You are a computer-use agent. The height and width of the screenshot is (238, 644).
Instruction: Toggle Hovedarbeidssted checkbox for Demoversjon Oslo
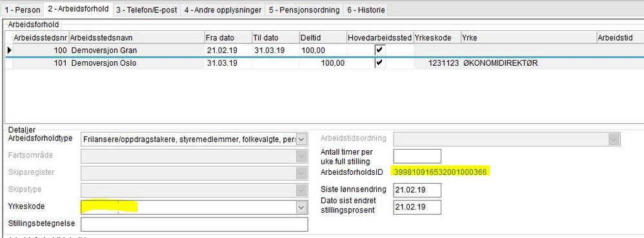[380, 63]
